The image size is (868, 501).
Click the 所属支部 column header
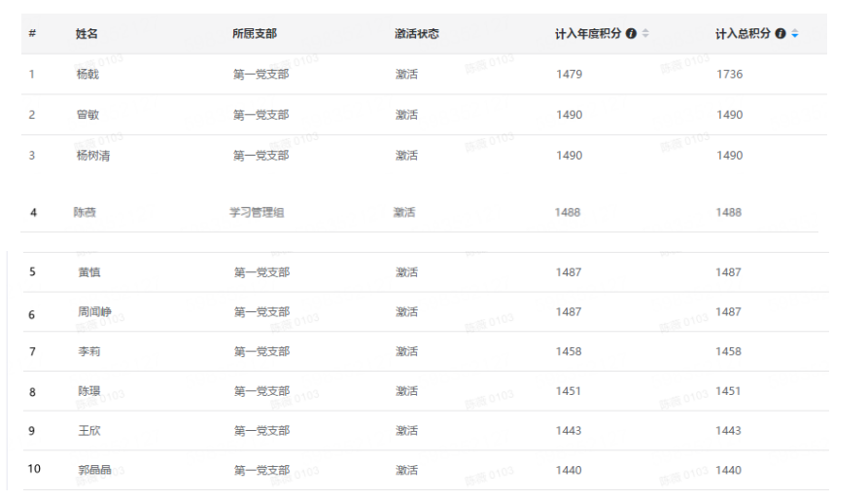pyautogui.click(x=255, y=34)
